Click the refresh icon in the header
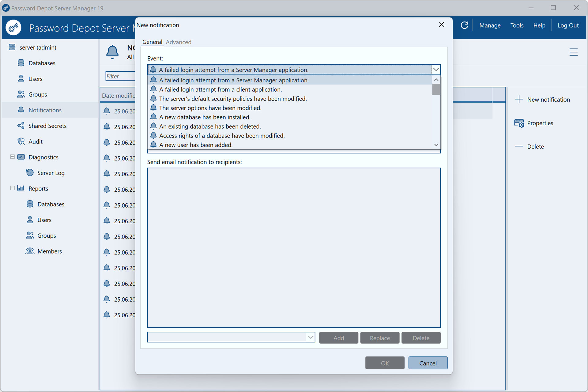Image resolution: width=588 pixels, height=392 pixels. [464, 25]
